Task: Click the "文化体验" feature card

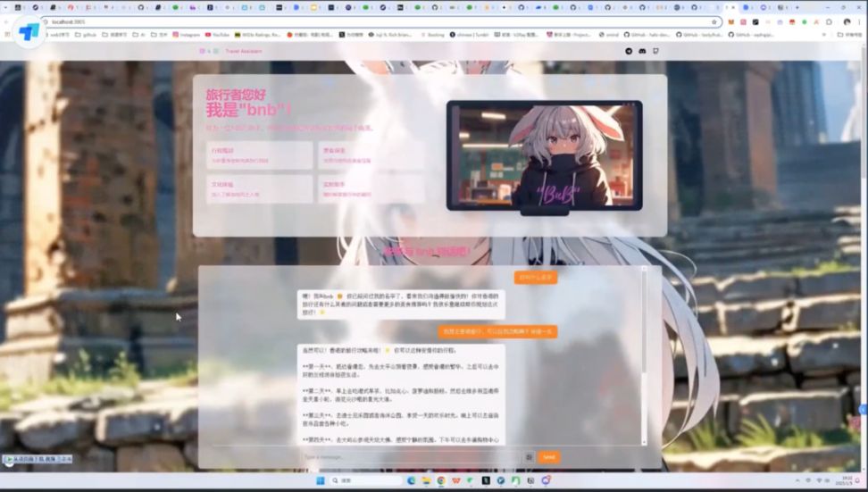Action: click(x=260, y=189)
